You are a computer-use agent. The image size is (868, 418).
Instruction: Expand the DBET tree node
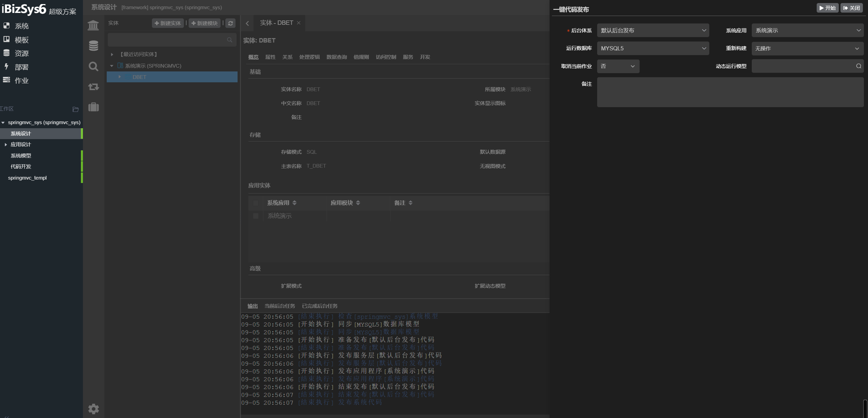pos(119,77)
